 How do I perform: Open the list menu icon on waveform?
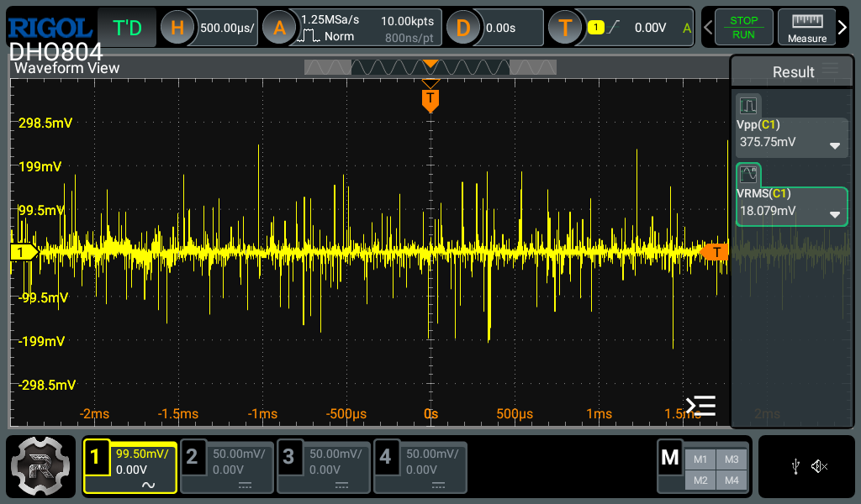(700, 406)
